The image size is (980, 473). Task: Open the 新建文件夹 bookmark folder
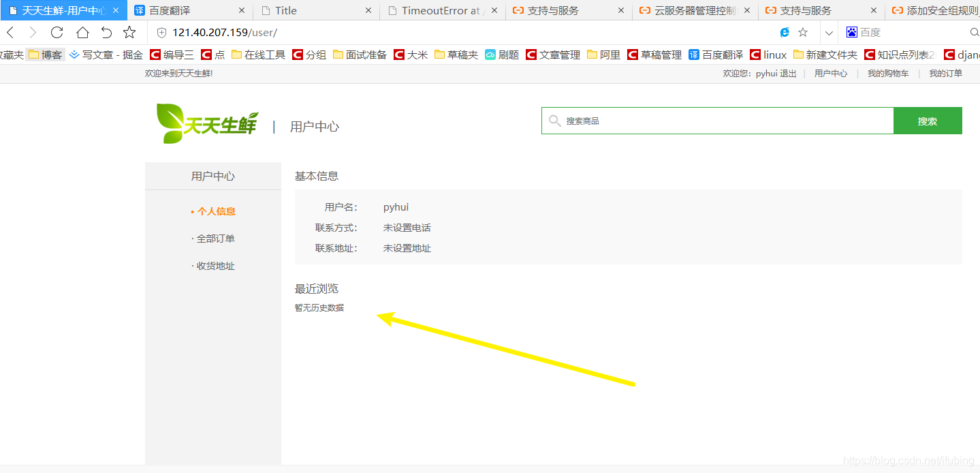(x=825, y=55)
